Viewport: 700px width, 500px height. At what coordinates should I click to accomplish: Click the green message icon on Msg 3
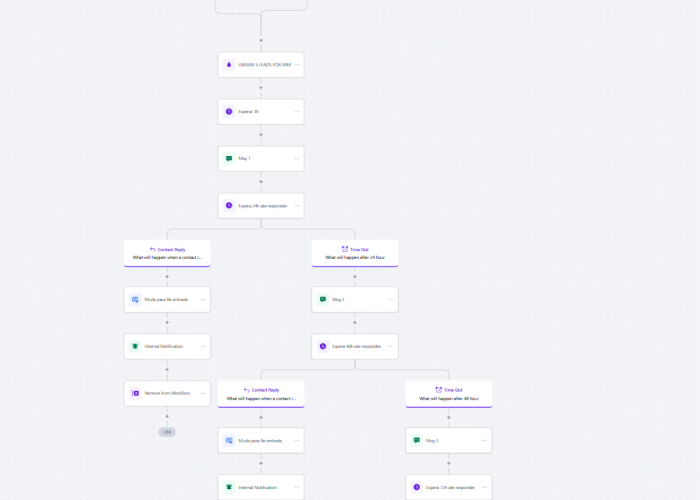pyautogui.click(x=417, y=440)
